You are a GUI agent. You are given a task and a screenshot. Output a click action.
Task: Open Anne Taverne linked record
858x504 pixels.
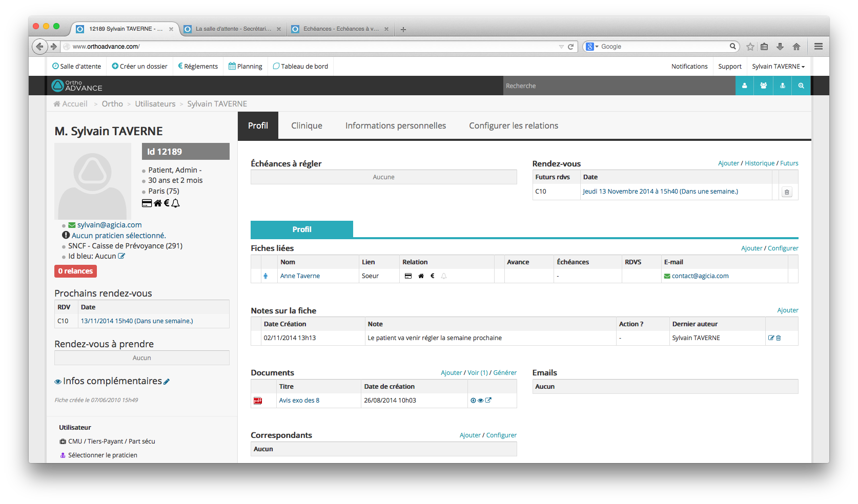(x=300, y=276)
